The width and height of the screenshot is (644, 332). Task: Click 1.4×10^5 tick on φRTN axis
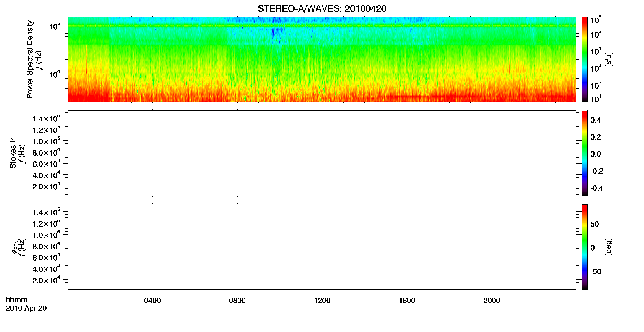pyautogui.click(x=46, y=212)
